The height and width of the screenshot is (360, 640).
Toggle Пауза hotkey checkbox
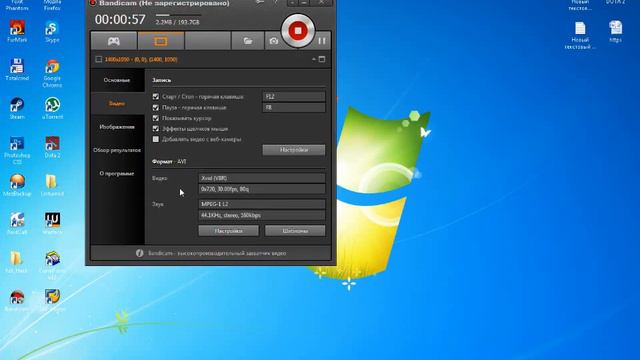[156, 107]
